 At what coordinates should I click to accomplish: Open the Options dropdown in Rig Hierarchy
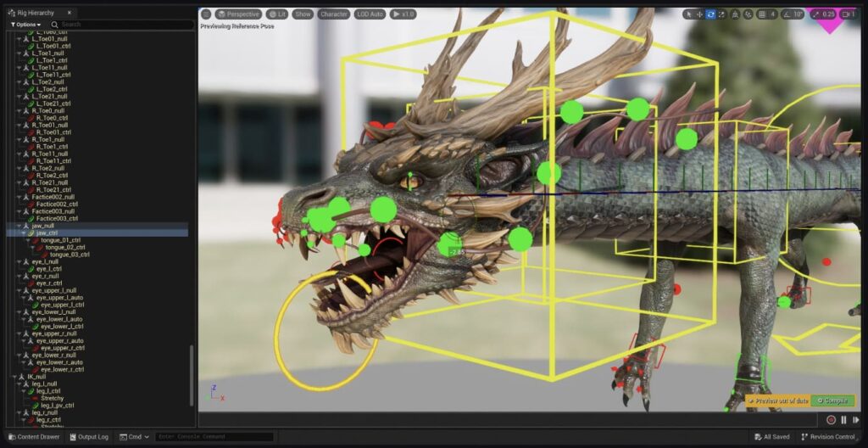pyautogui.click(x=25, y=25)
